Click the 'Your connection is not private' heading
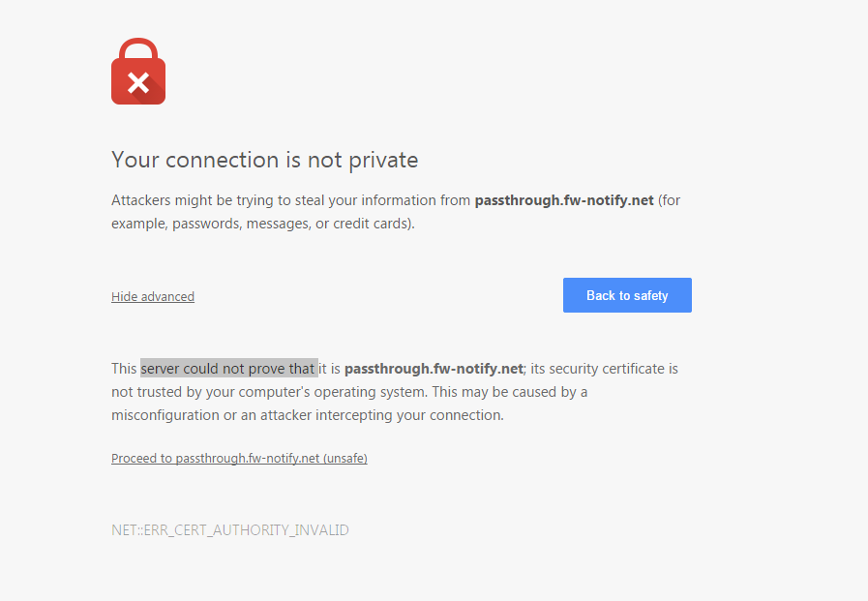This screenshot has width=868, height=601. (264, 160)
